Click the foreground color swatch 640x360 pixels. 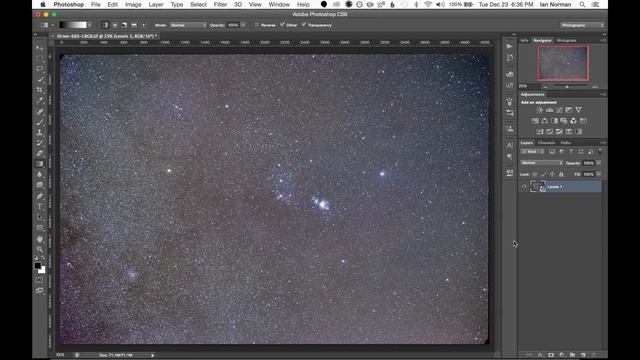(38, 266)
